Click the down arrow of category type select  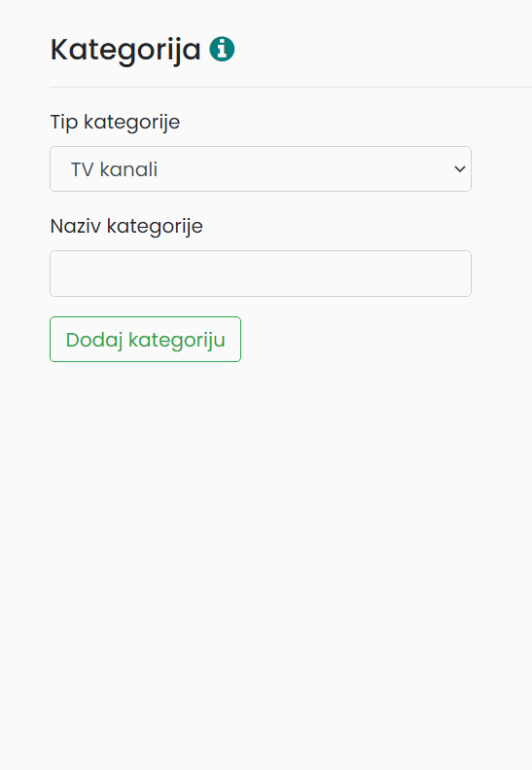(459, 169)
